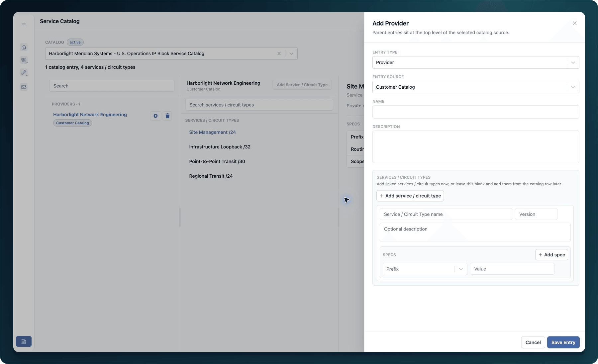Open the Entry Type dropdown
The width and height of the screenshot is (598, 364).
click(476, 62)
